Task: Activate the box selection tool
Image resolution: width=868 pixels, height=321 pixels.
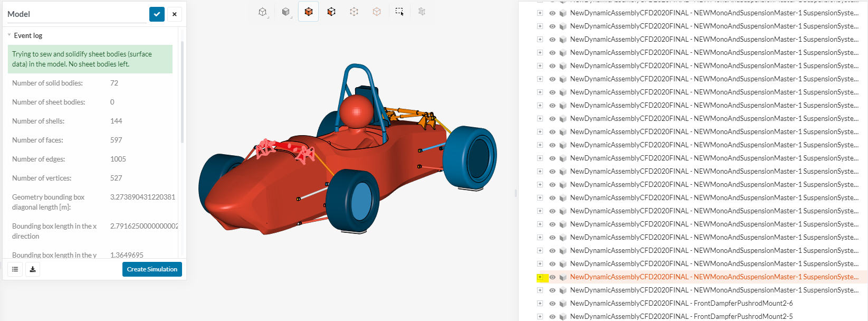Action: [x=399, y=12]
